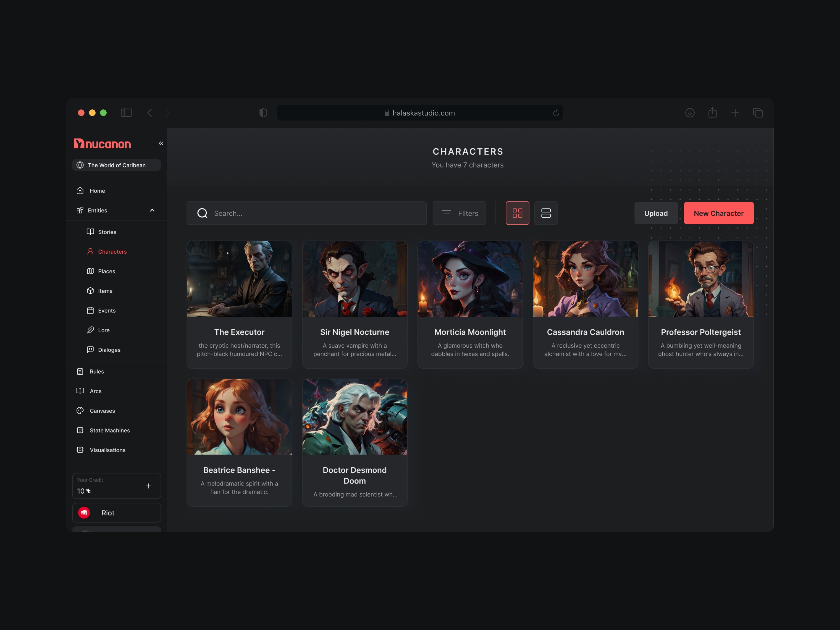Select the Lore quill icon

point(90,330)
